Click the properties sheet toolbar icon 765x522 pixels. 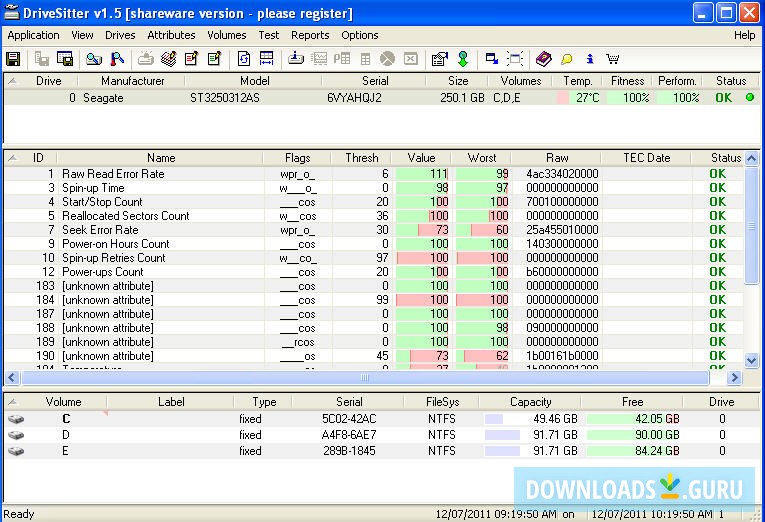pyautogui.click(x=440, y=59)
